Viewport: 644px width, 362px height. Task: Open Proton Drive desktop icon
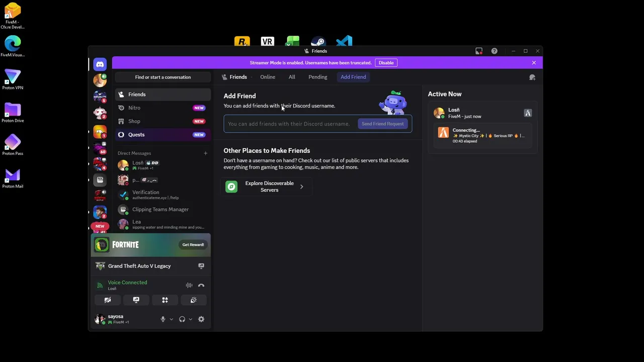[x=13, y=112]
